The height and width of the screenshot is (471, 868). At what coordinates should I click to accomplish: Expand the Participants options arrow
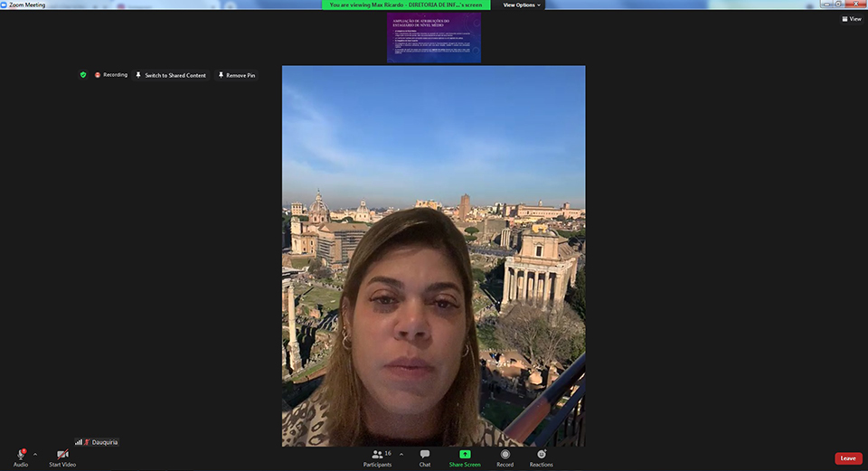click(401, 454)
